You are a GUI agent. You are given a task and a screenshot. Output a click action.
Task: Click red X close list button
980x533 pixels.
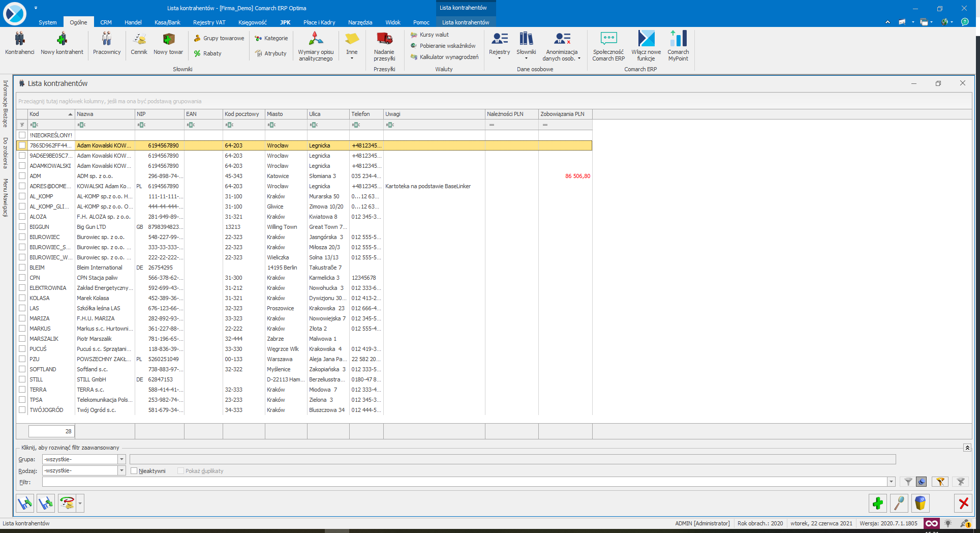[963, 504]
